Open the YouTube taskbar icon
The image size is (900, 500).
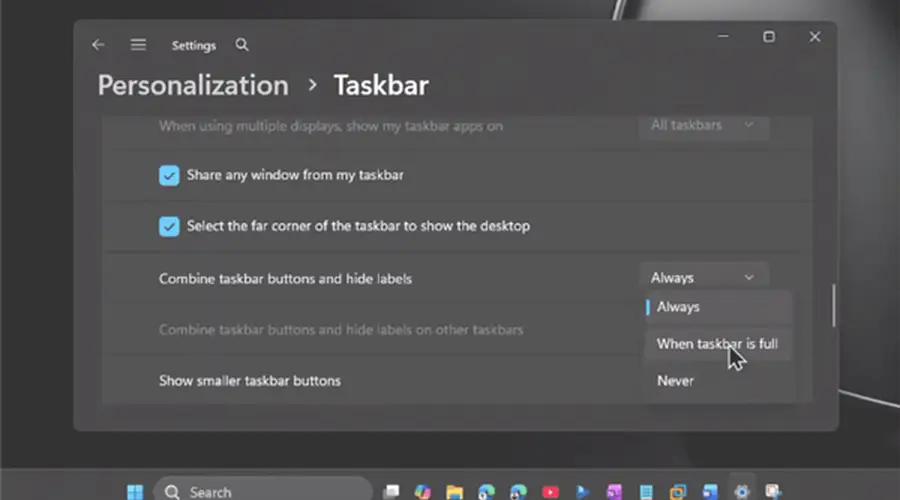point(550,492)
